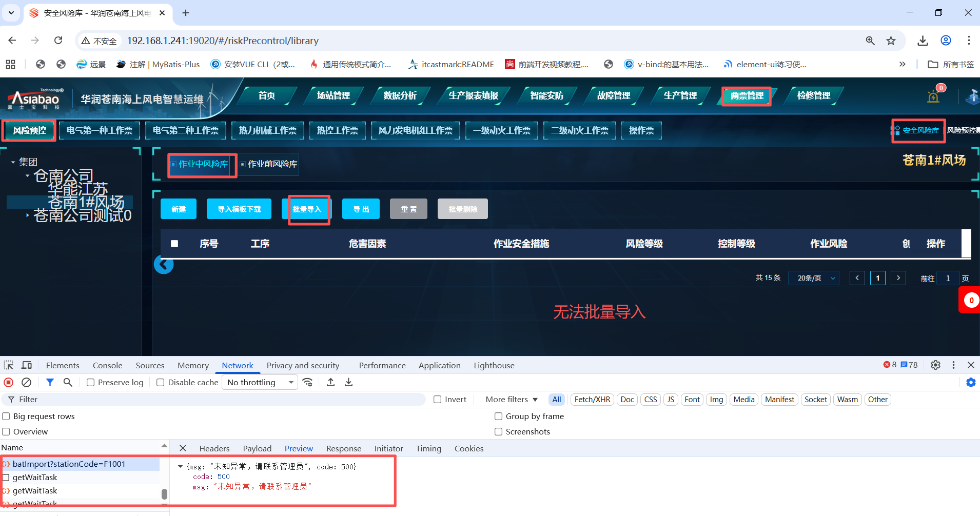The height and width of the screenshot is (516, 980).
Task: Bookmark this page with the star icon
Action: click(x=891, y=41)
